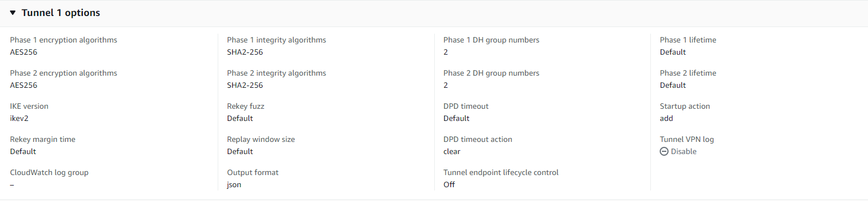Click the Rekey margin time Default value
868x201 pixels.
click(23, 151)
